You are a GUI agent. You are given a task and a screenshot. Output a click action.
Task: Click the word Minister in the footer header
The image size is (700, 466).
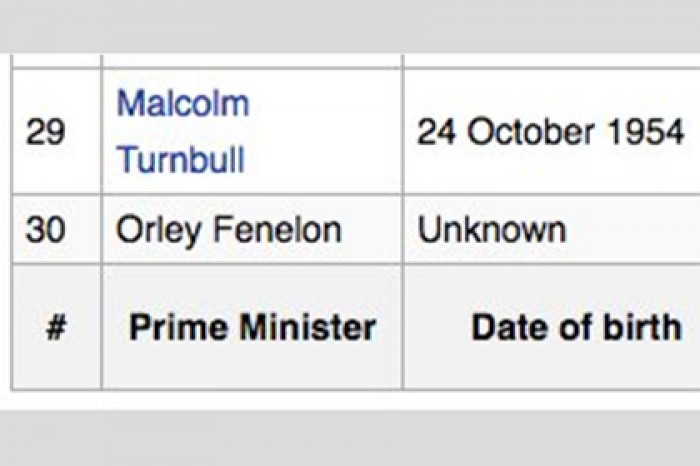(x=308, y=327)
